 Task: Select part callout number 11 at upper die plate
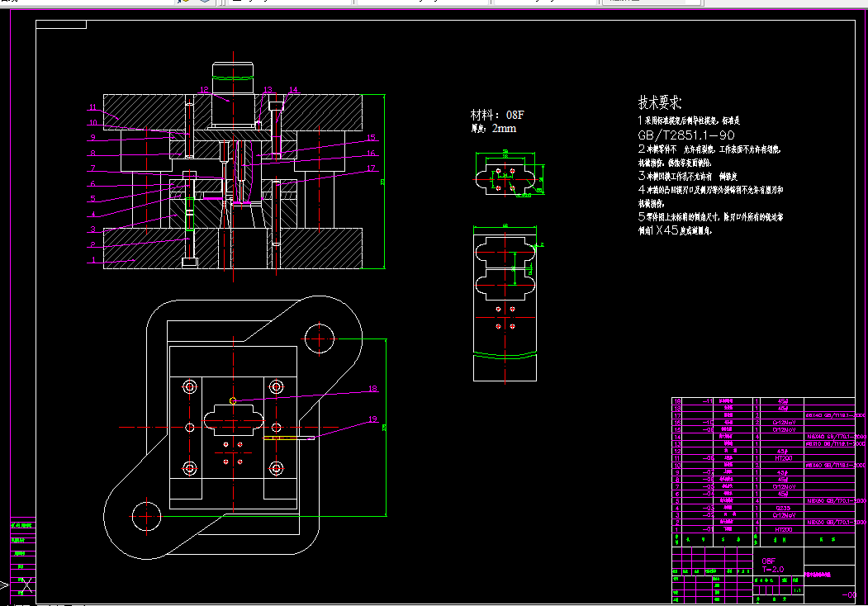(92, 107)
